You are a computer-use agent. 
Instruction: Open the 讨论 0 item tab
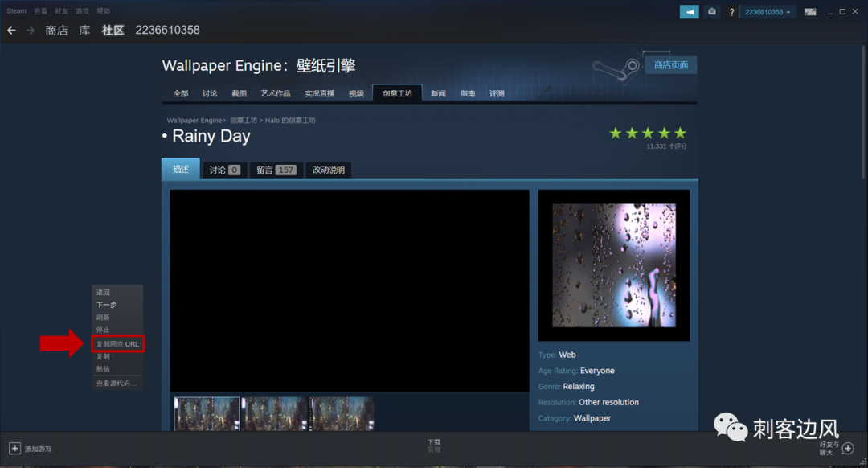[x=224, y=170]
